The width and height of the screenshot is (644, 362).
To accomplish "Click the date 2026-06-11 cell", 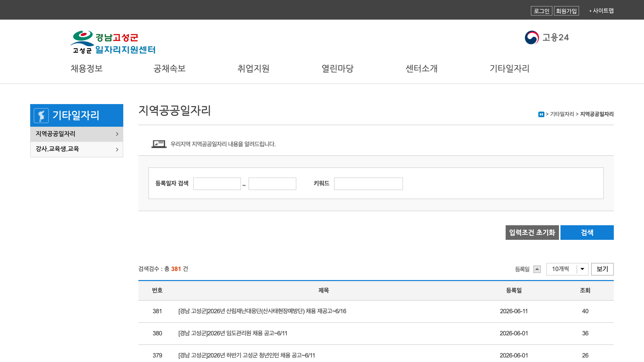I will [514, 311].
